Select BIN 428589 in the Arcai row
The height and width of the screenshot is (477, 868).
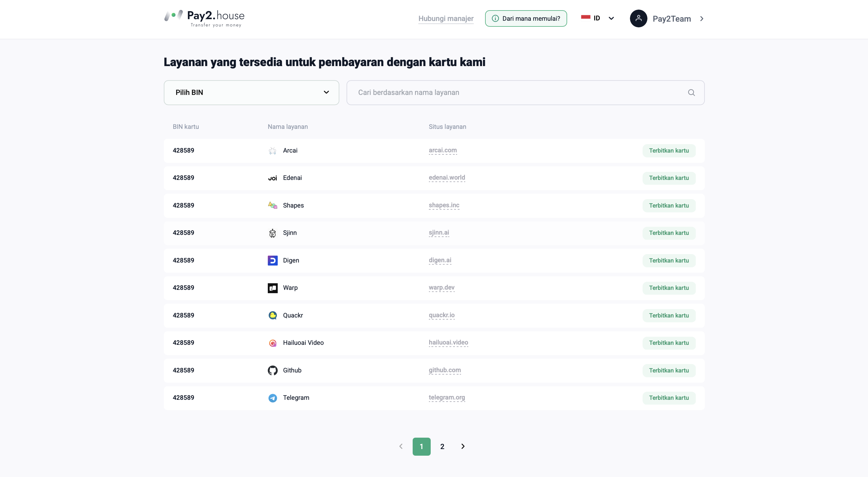pos(183,150)
